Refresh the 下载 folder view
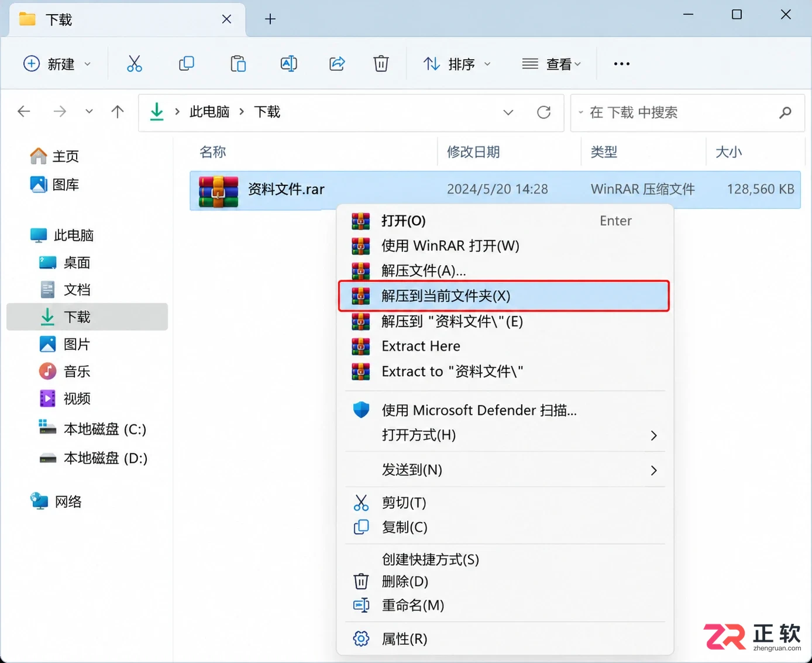This screenshot has height=663, width=812. tap(544, 112)
